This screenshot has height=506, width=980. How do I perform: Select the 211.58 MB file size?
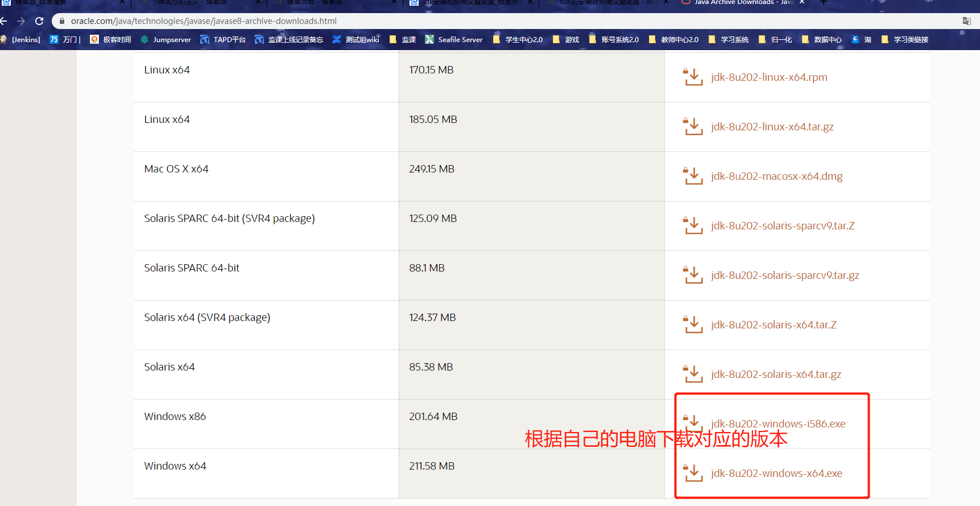pyautogui.click(x=432, y=466)
